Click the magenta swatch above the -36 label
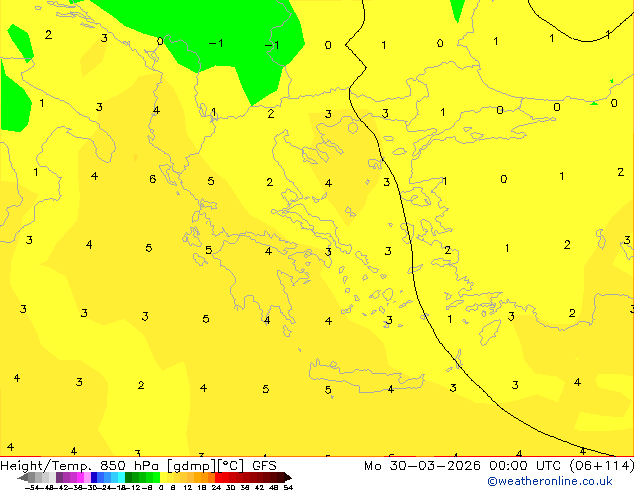 point(80,477)
